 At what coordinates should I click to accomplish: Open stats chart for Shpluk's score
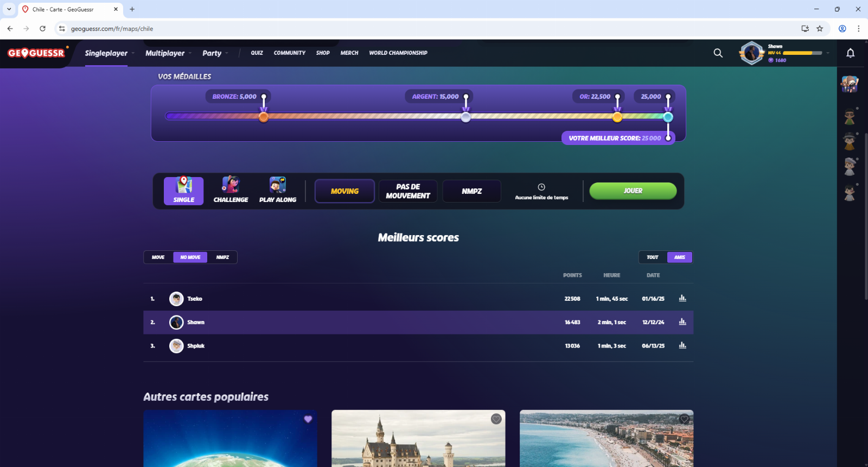(x=682, y=346)
